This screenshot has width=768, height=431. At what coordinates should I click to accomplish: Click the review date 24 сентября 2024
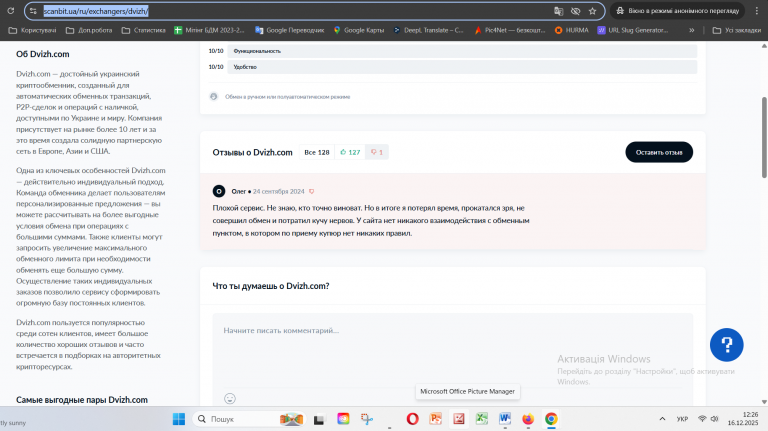pyautogui.click(x=278, y=192)
